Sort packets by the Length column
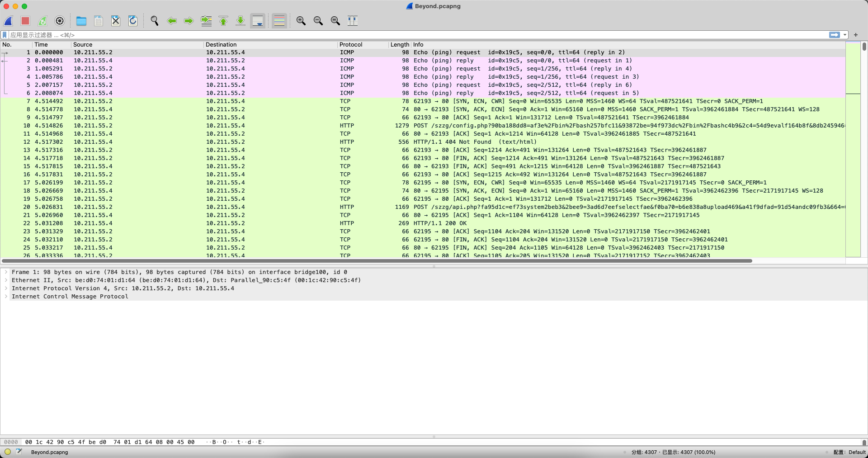The width and height of the screenshot is (868, 458). click(400, 45)
